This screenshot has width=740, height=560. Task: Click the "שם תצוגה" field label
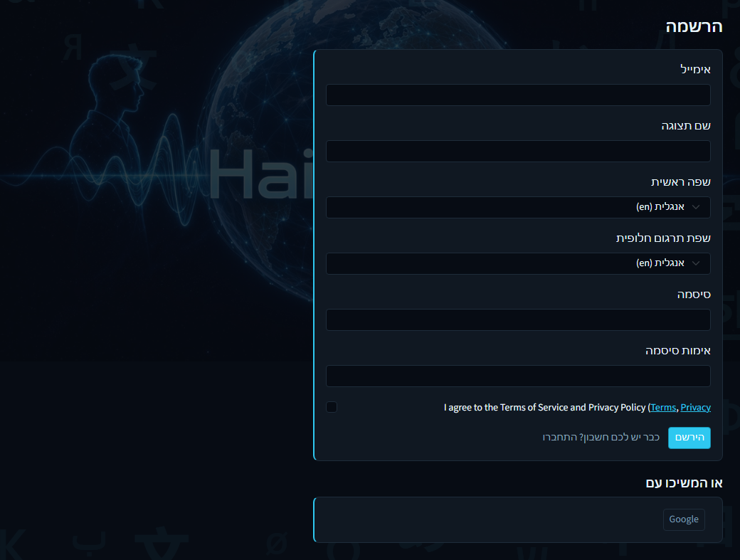[x=686, y=126]
